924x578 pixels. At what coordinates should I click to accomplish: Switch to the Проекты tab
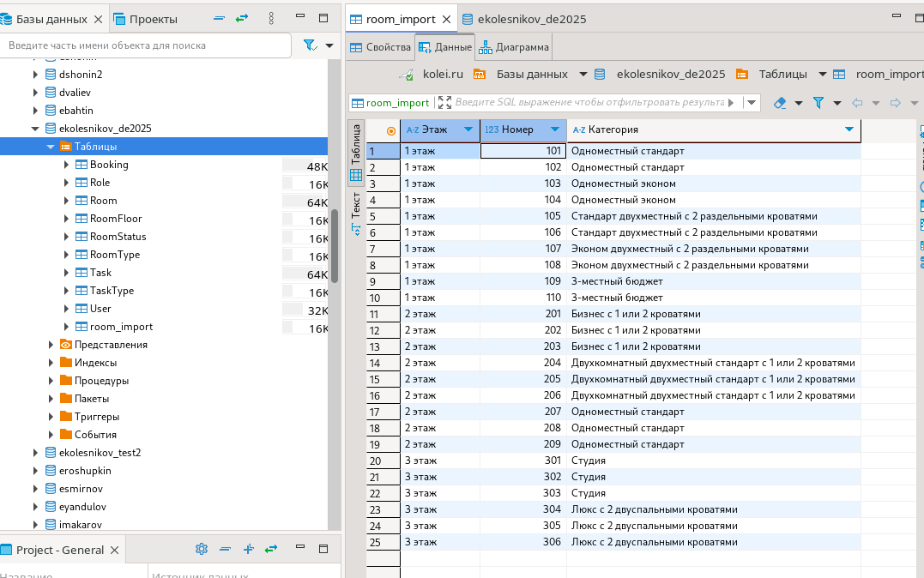(144, 19)
